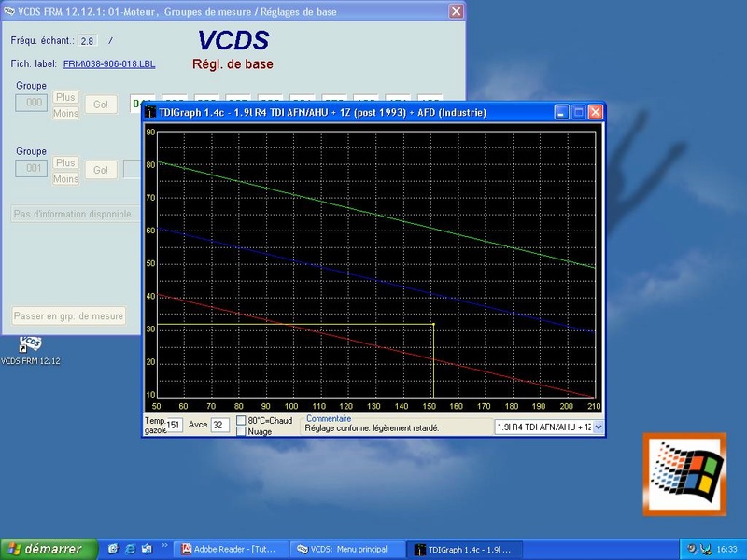Click the Temp. gazole input field
The height and width of the screenshot is (560, 747).
175,426
